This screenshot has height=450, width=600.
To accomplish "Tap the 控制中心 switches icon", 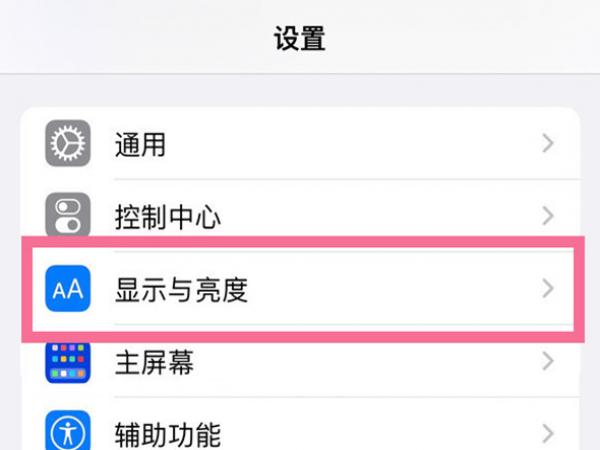I will 68,216.
